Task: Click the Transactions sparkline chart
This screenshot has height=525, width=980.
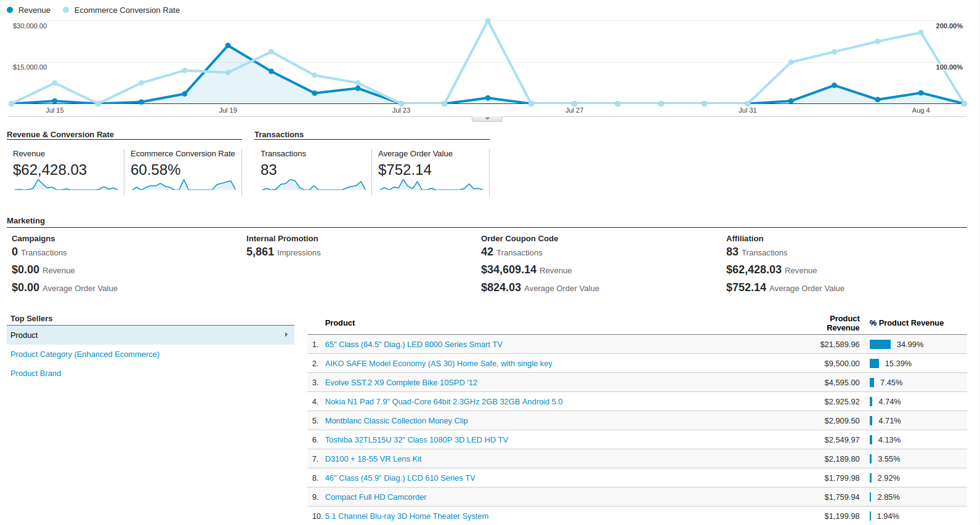Action: 314,185
